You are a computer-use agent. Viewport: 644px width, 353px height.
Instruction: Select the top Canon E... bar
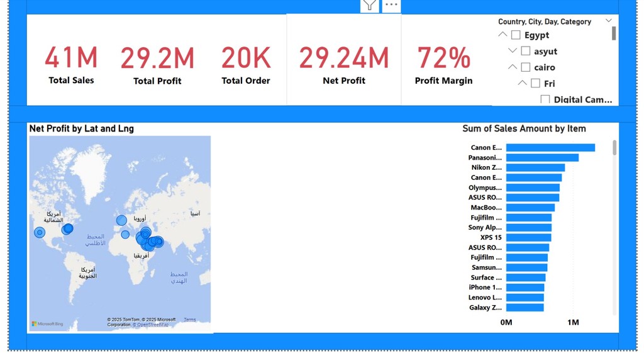550,147
